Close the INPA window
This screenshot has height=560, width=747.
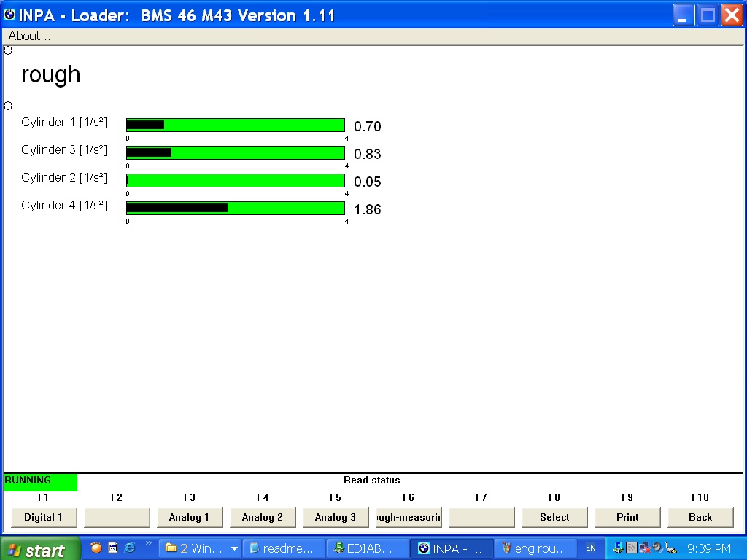[732, 15]
